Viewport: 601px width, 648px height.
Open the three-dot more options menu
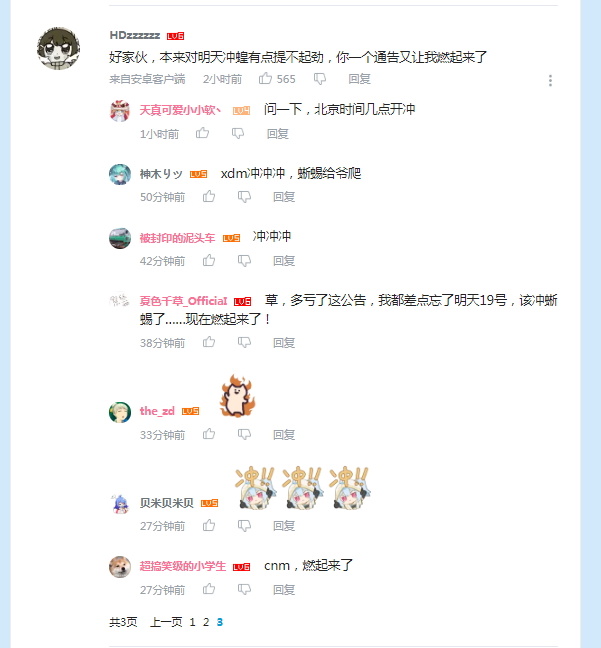(x=550, y=80)
